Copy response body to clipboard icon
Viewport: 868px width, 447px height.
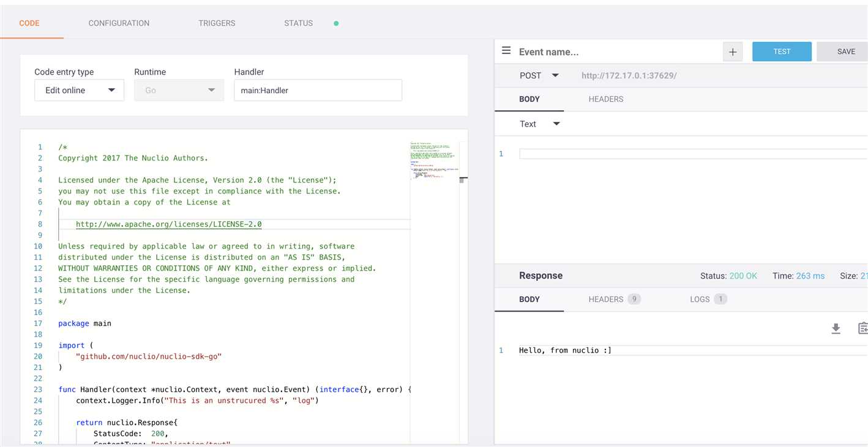click(x=863, y=329)
